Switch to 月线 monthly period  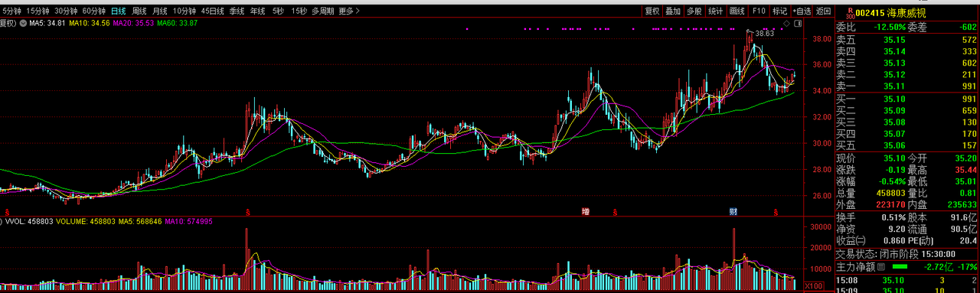(159, 11)
